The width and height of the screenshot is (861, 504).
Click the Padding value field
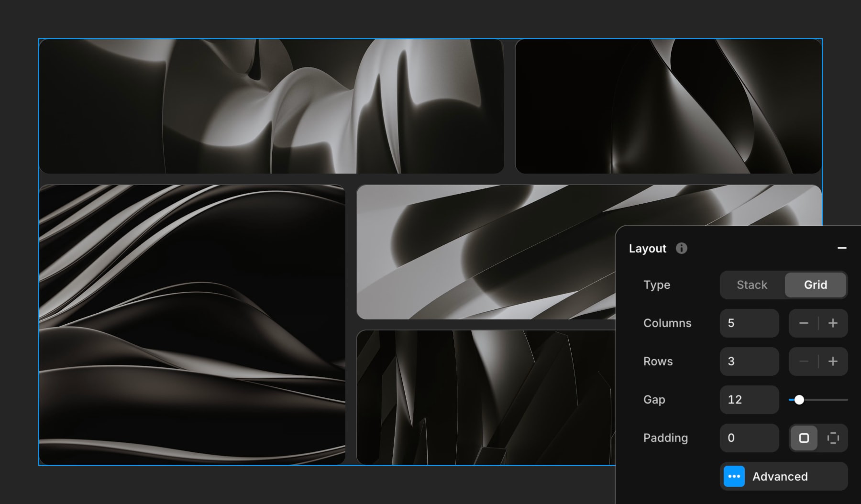click(749, 438)
